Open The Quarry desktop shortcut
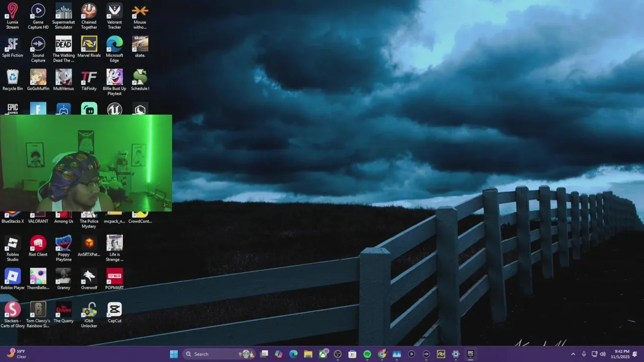 tap(63, 312)
